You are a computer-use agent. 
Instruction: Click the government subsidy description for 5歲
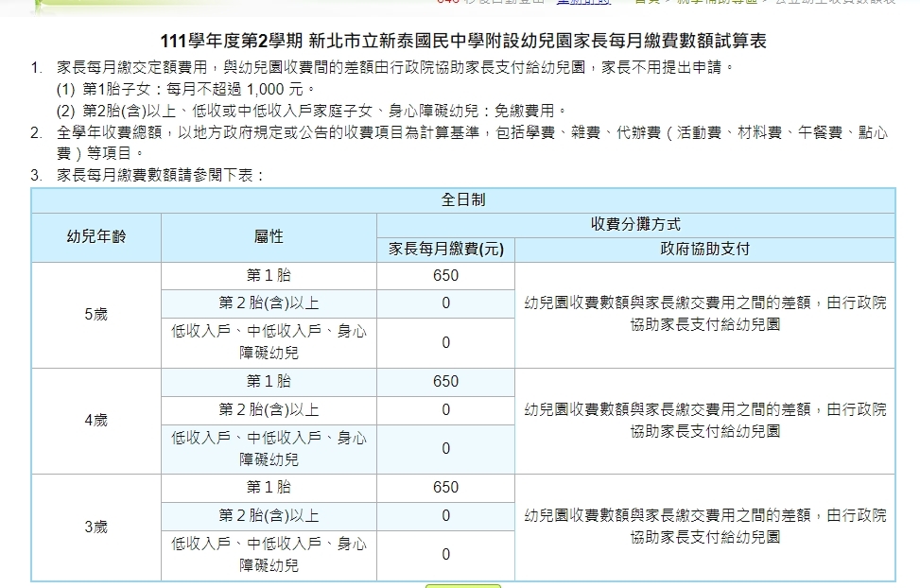point(704,314)
